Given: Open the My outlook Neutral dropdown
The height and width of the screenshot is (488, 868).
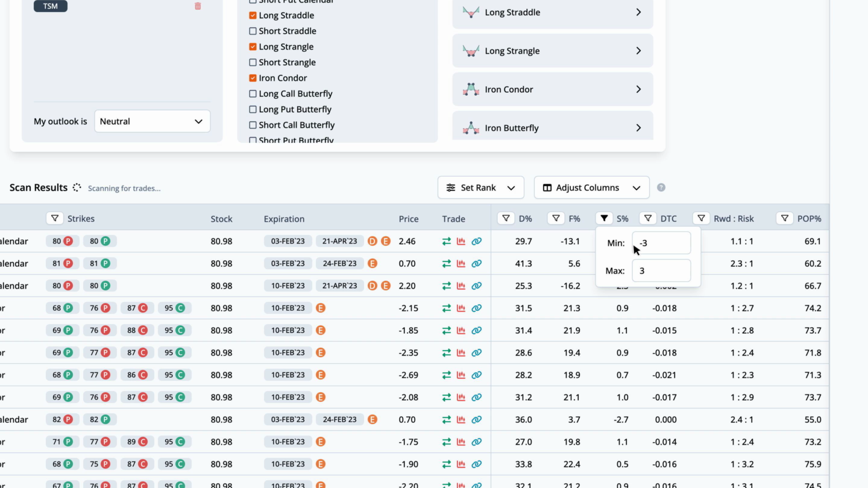Looking at the screenshot, I should pos(152,121).
